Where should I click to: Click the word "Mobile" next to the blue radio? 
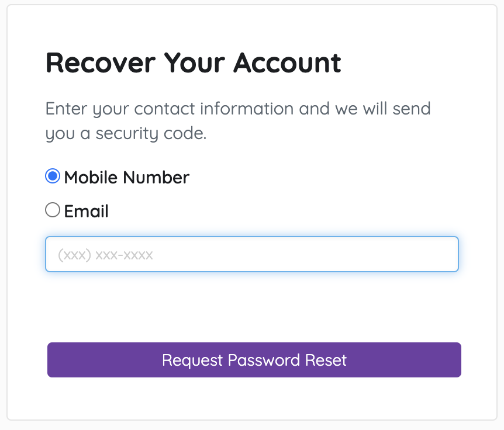(91, 177)
